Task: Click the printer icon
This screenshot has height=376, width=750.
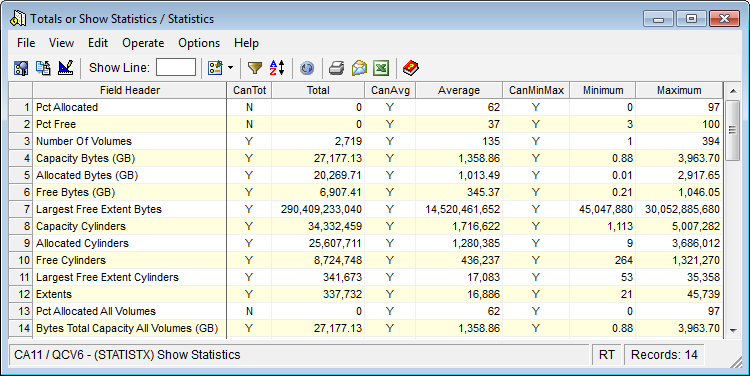Action: pyautogui.click(x=337, y=68)
